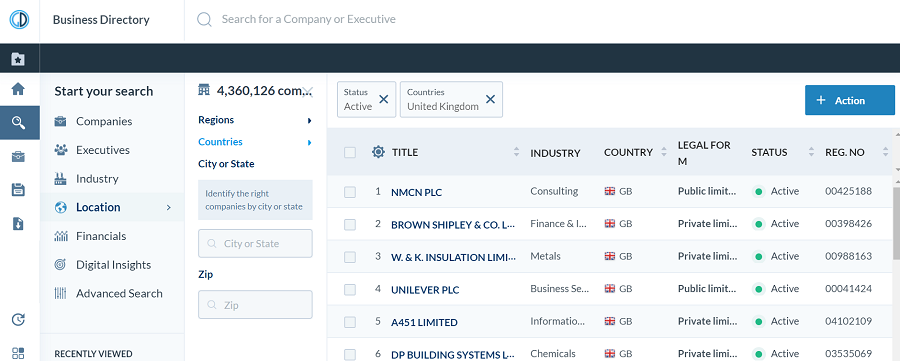Select checkbox for W. & K. INSULATION row
This screenshot has height=361, width=900.
point(350,257)
